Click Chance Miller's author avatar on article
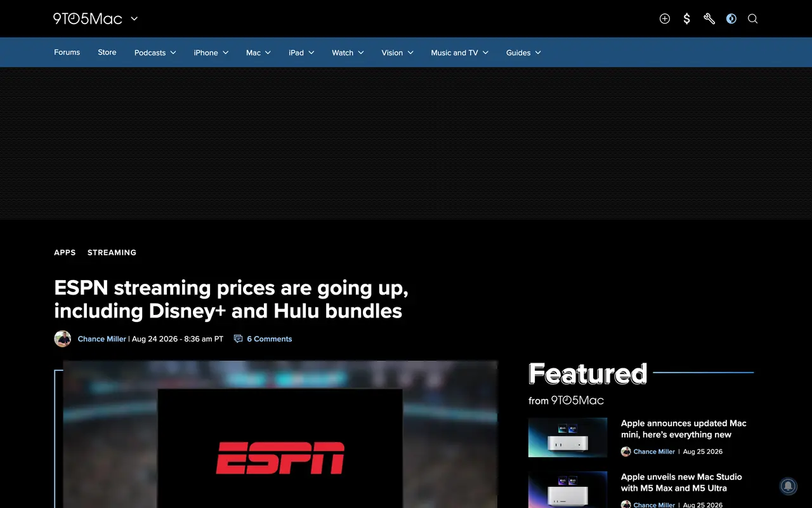Screen dimensions: 812x508 (62, 338)
